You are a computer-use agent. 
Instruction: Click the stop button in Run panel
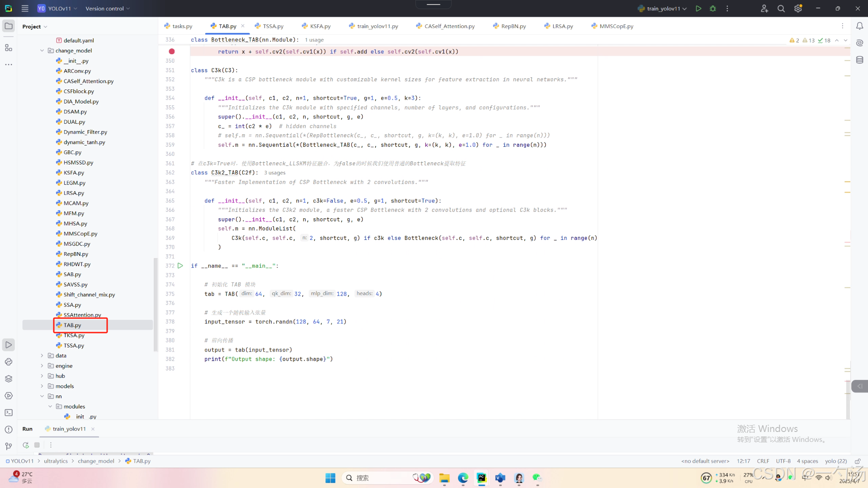point(37,445)
